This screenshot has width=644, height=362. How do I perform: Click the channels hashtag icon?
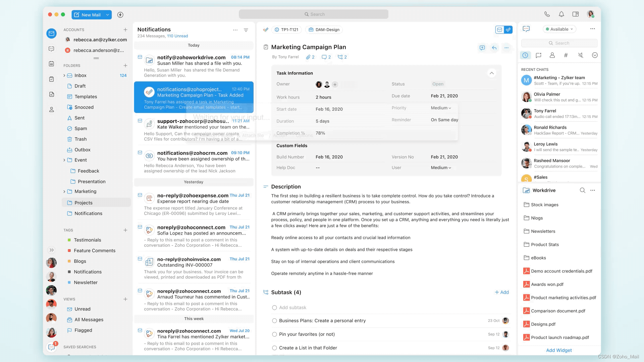click(x=566, y=55)
